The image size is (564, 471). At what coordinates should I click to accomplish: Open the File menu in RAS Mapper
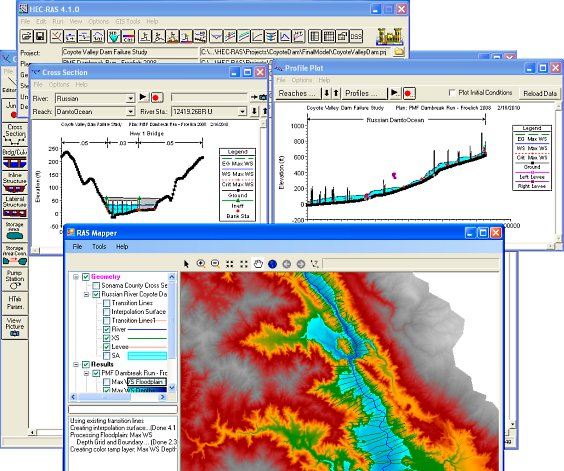pyautogui.click(x=77, y=246)
